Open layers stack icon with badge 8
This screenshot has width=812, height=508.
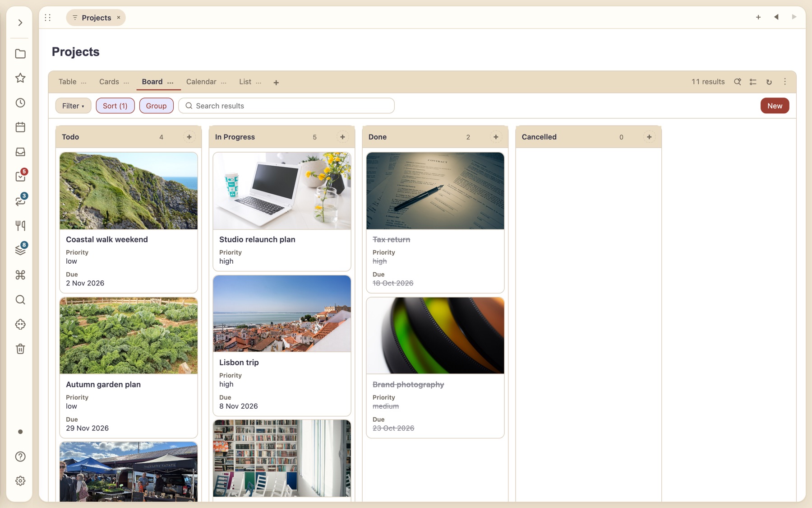coord(20,250)
